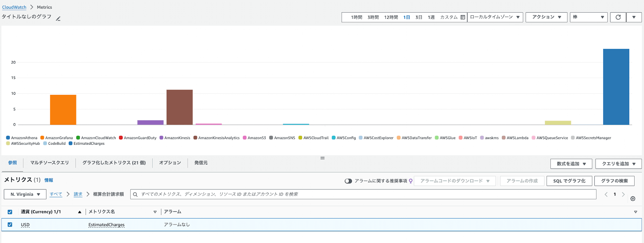Open the local timezone dropdown
This screenshot has height=243, width=644.
[495, 17]
